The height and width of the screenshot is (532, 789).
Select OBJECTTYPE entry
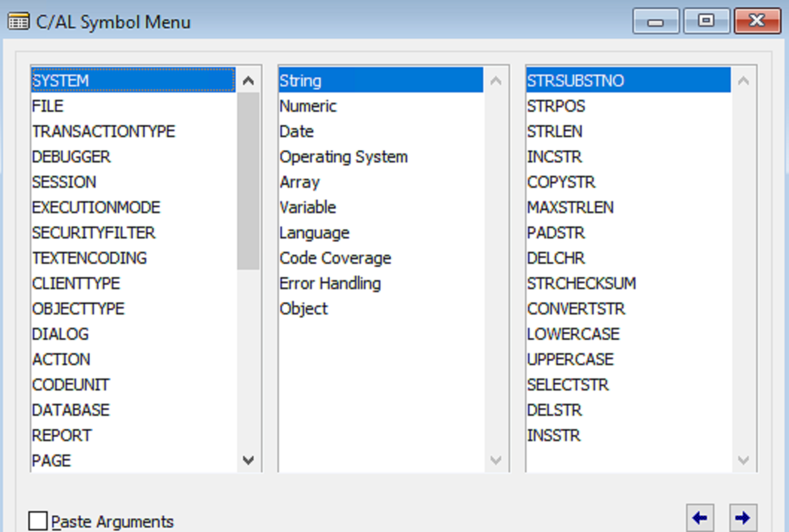coord(133,308)
